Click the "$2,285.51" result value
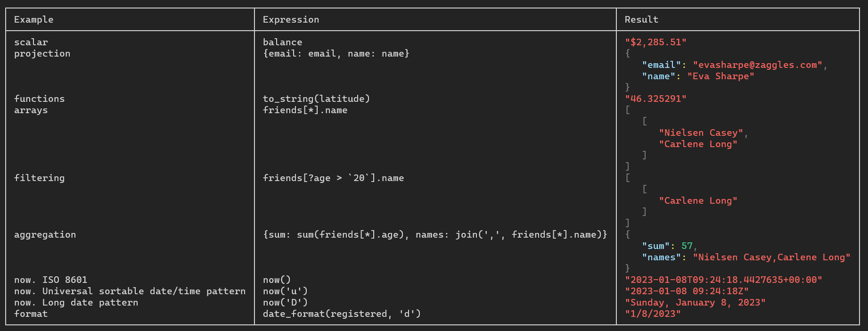The height and width of the screenshot is (331, 868). pyautogui.click(x=655, y=42)
